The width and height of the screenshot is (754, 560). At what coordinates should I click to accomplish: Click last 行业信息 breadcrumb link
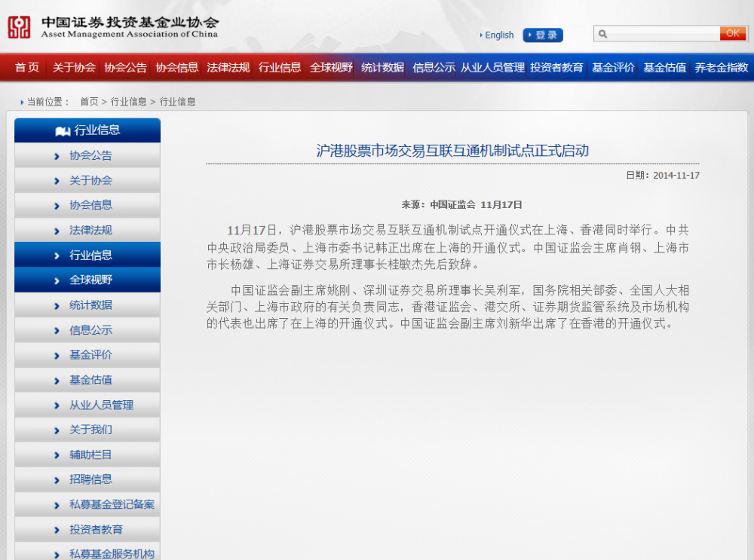click(177, 102)
